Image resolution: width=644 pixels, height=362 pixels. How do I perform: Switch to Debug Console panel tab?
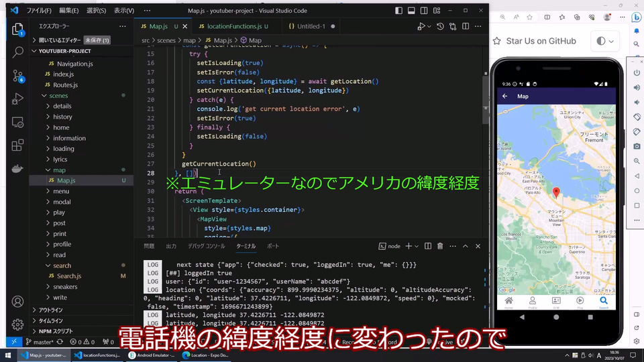(206, 246)
